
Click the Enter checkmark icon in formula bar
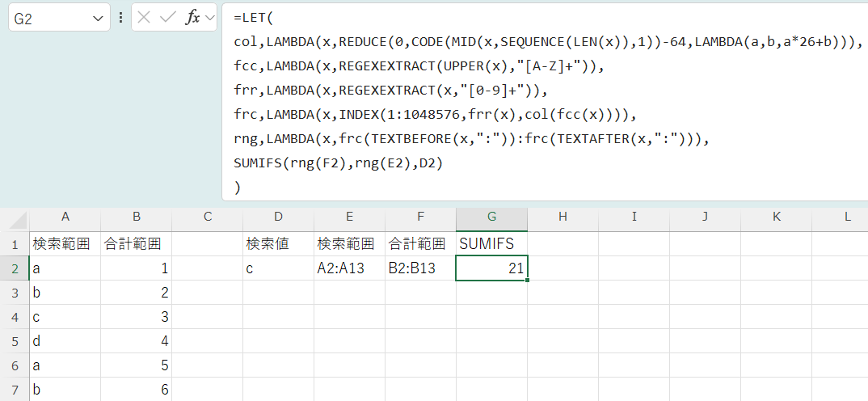click(x=167, y=18)
